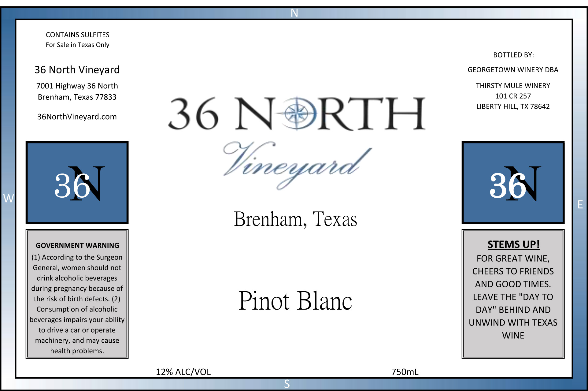This screenshot has height=391, width=588.
Task: Click the compass rose in the 36 North logo
Action: pyautogui.click(x=296, y=114)
